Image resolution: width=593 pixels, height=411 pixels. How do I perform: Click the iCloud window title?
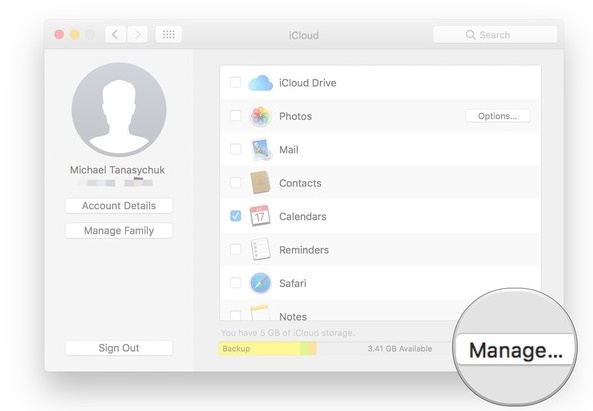click(304, 35)
